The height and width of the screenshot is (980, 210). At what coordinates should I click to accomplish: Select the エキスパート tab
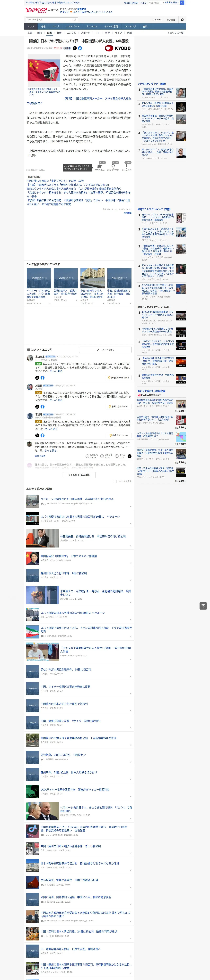point(72,27)
